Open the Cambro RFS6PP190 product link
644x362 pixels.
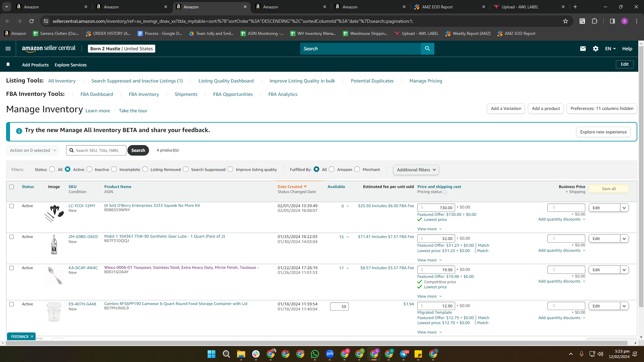coord(176,304)
